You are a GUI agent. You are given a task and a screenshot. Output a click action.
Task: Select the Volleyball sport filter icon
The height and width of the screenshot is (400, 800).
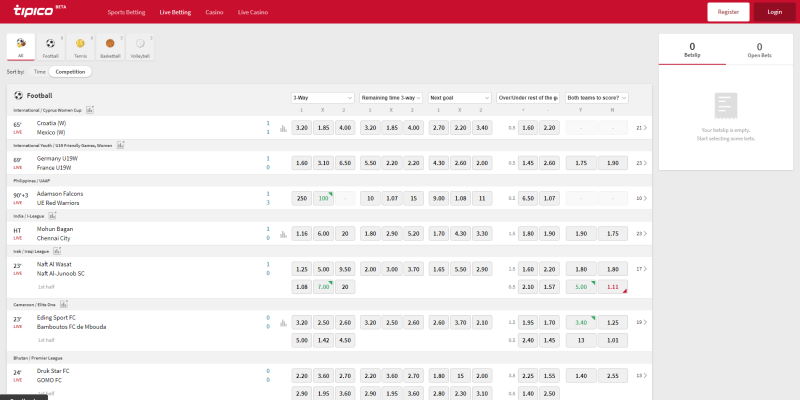point(140,47)
